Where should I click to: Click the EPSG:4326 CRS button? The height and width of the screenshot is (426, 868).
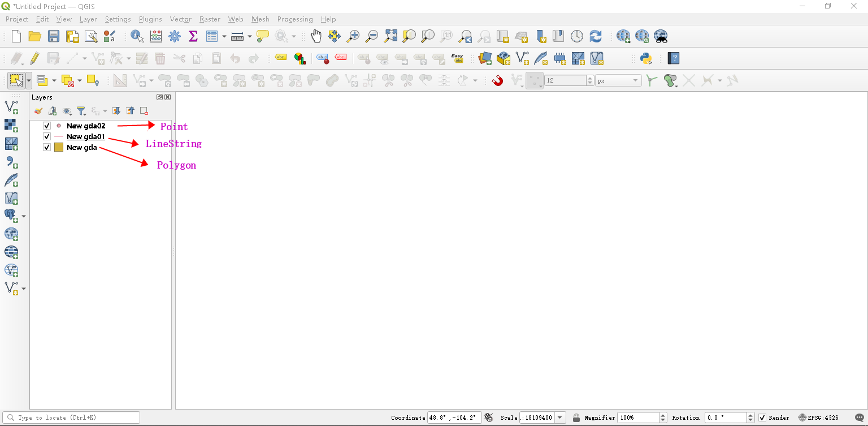[x=818, y=418]
